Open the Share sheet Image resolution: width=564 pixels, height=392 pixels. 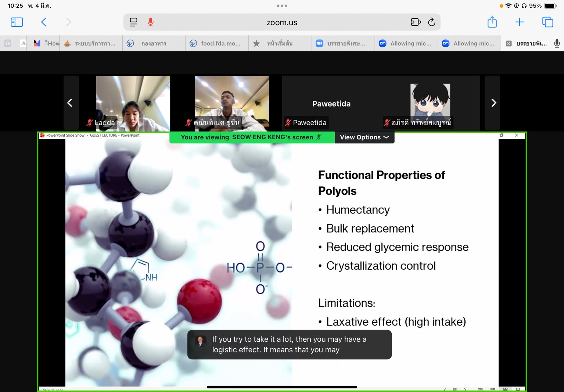pos(492,22)
